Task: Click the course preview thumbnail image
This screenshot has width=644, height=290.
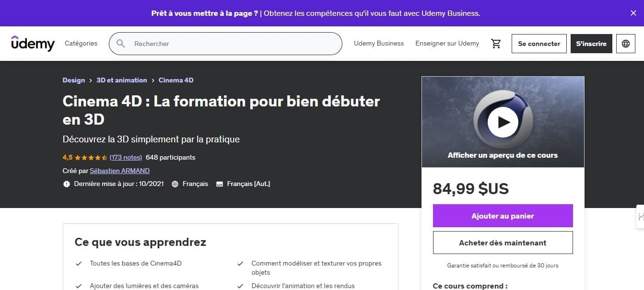Action: coord(503,122)
